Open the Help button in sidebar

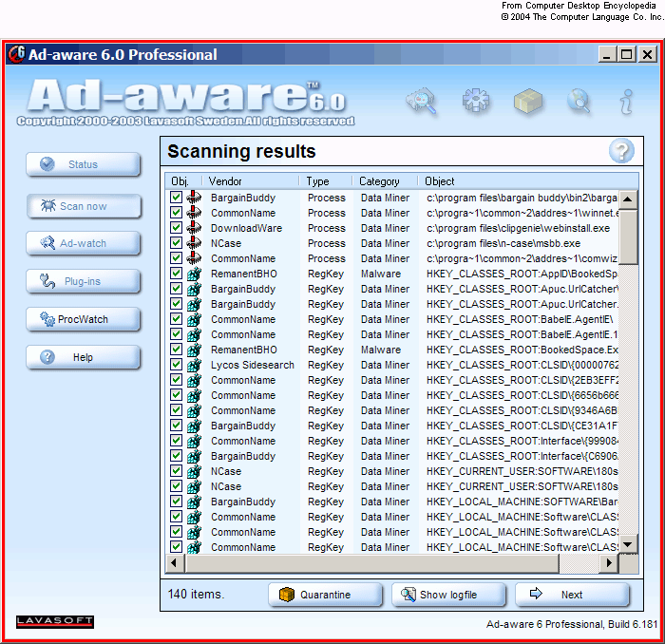[84, 357]
